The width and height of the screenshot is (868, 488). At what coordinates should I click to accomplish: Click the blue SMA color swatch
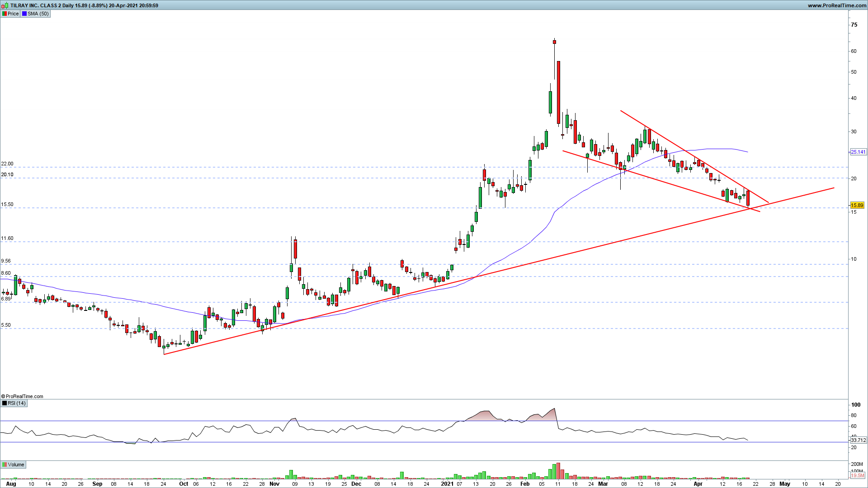tap(24, 14)
